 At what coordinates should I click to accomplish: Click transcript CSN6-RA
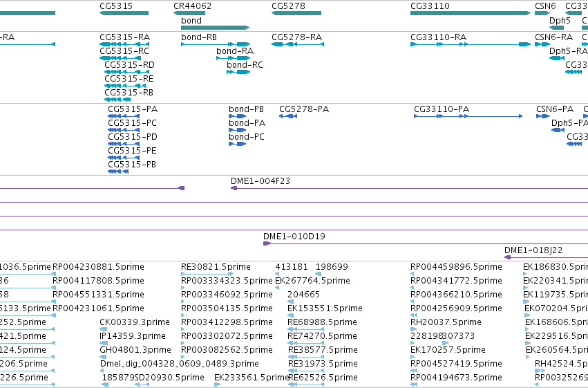tap(542, 44)
